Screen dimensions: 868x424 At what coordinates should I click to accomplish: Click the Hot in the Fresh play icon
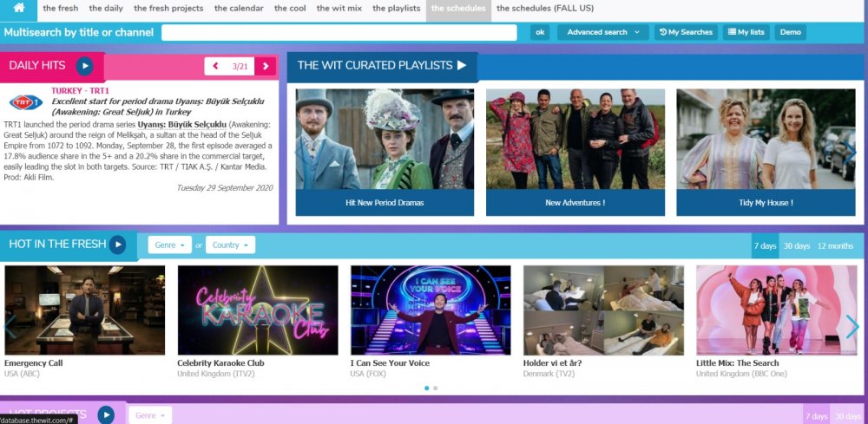point(117,245)
